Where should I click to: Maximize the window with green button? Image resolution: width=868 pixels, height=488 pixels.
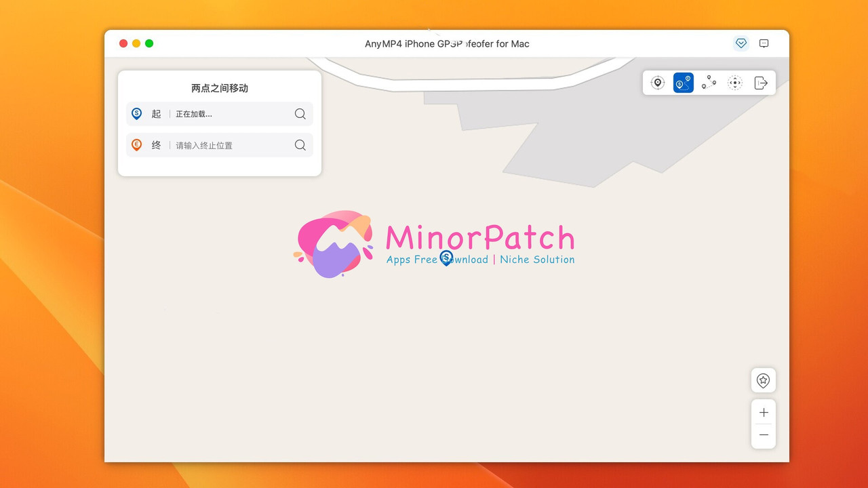point(149,43)
